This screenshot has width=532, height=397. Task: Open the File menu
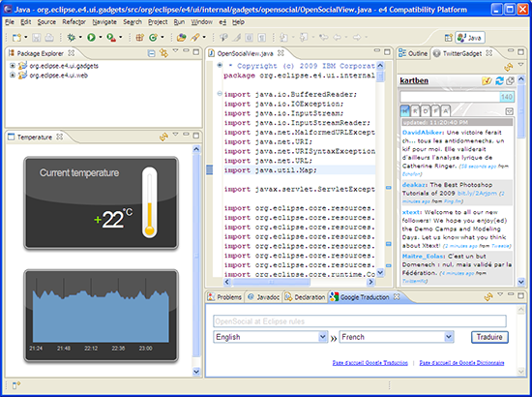click(10, 22)
